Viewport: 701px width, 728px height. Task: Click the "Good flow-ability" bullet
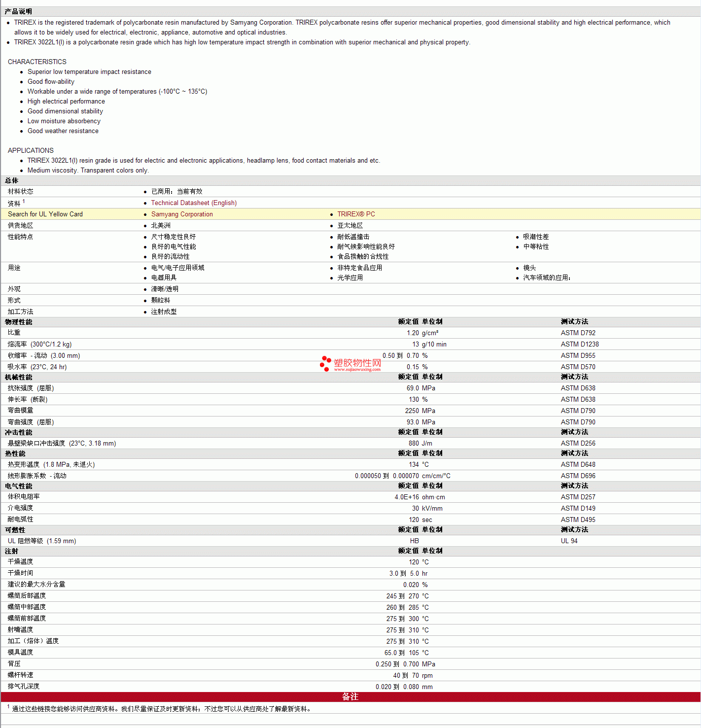coord(51,82)
